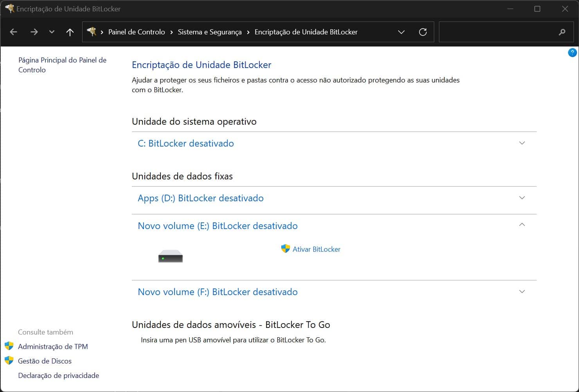Viewport: 579px width, 392px height.
Task: Open Declaração de privacidade link
Action: click(x=58, y=376)
